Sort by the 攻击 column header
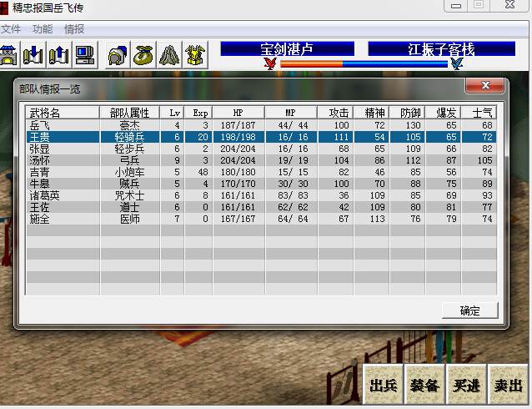532x409 pixels. coord(335,113)
